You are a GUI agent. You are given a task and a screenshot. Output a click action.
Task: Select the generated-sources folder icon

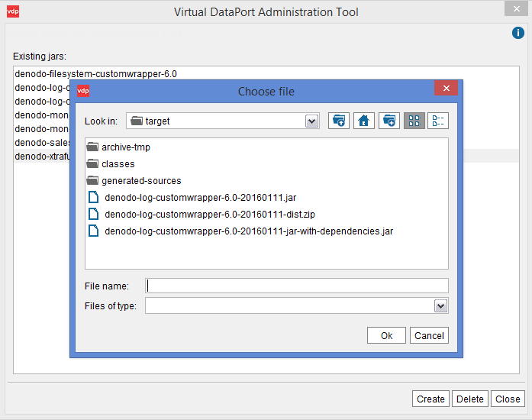click(x=92, y=181)
